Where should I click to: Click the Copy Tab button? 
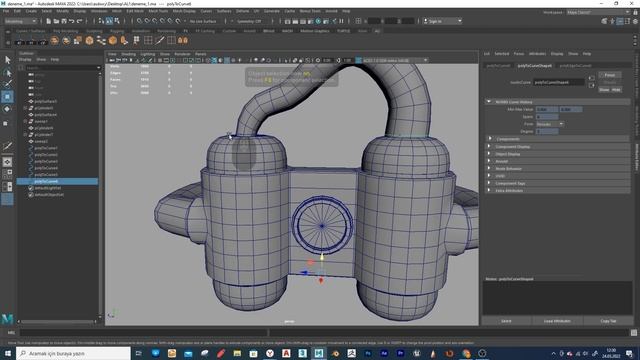608,321
